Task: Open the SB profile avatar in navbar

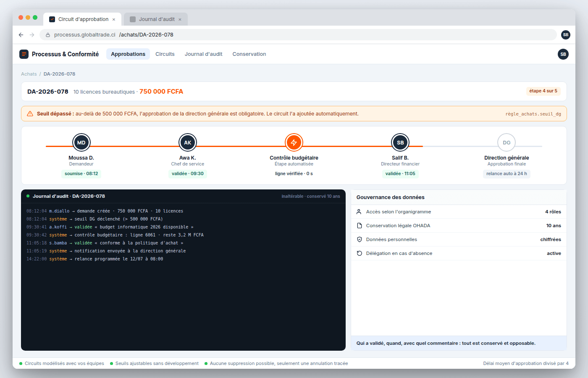Action: (x=563, y=54)
